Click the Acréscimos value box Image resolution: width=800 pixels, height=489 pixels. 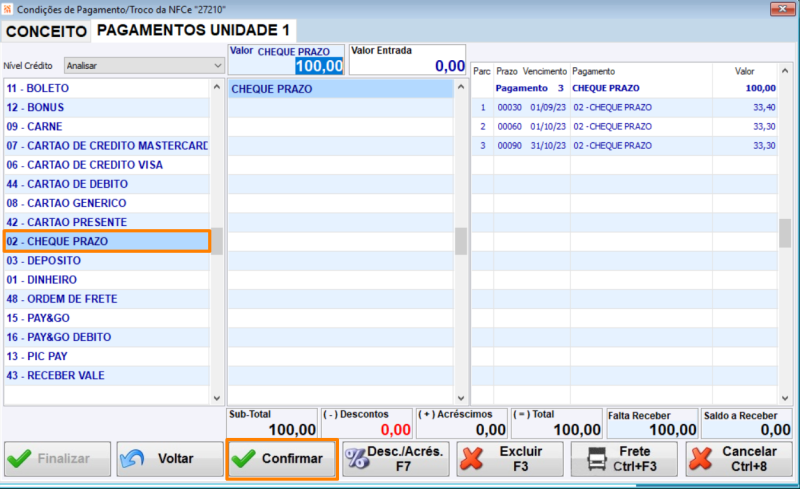[462, 423]
